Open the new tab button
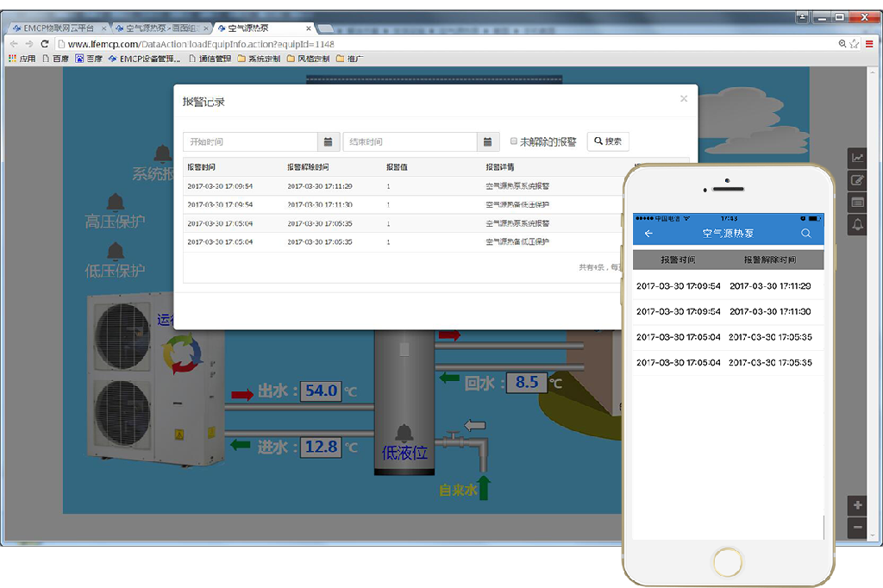This screenshot has height=588, width=883. click(x=325, y=28)
